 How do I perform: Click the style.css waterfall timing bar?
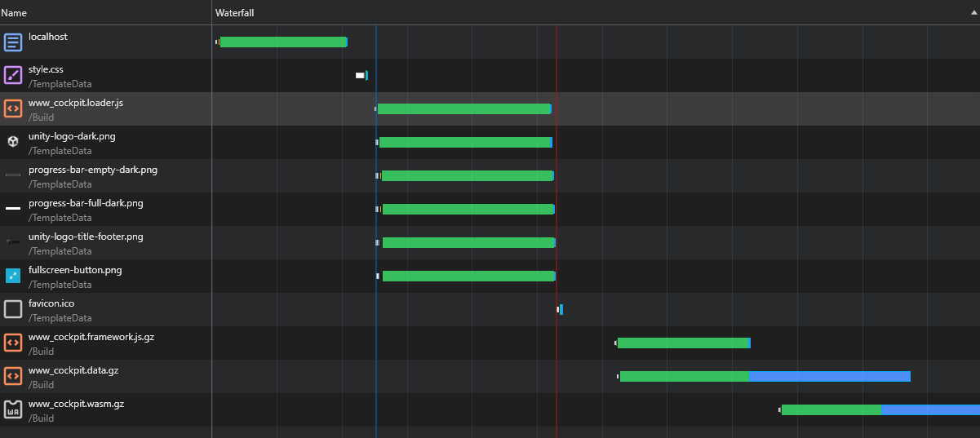pyautogui.click(x=361, y=76)
